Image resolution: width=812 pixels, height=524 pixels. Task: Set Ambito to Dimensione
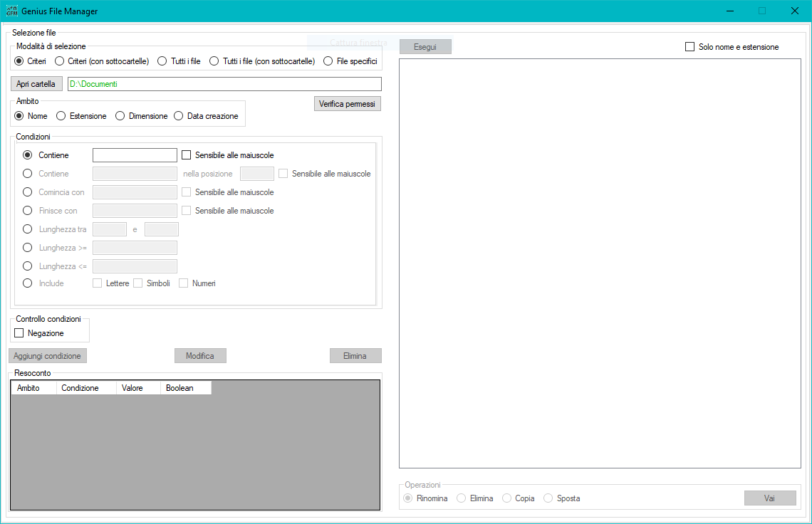(x=120, y=116)
